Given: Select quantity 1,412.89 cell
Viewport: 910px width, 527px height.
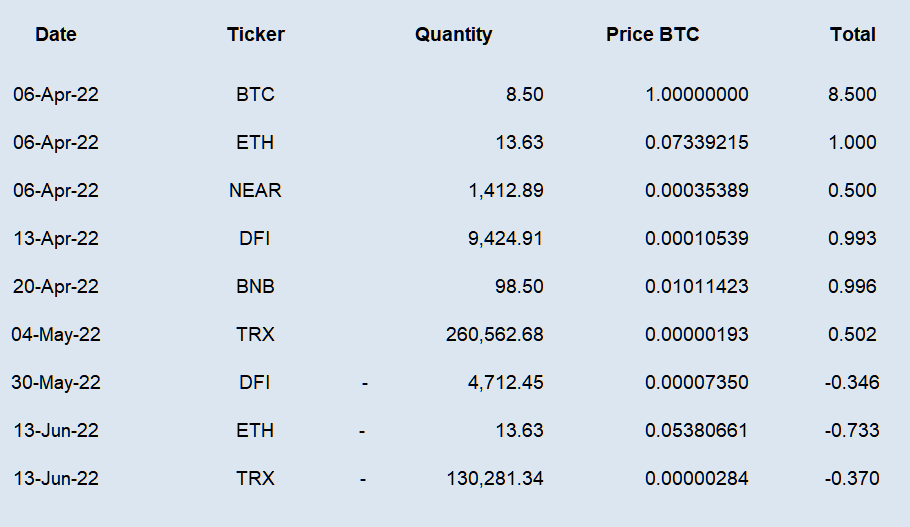Looking at the screenshot, I should coord(506,190).
